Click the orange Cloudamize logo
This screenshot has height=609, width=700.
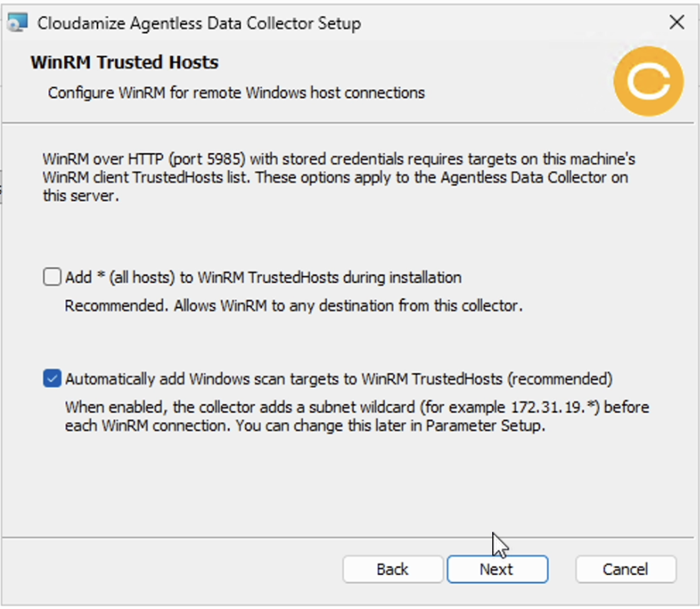(x=648, y=81)
